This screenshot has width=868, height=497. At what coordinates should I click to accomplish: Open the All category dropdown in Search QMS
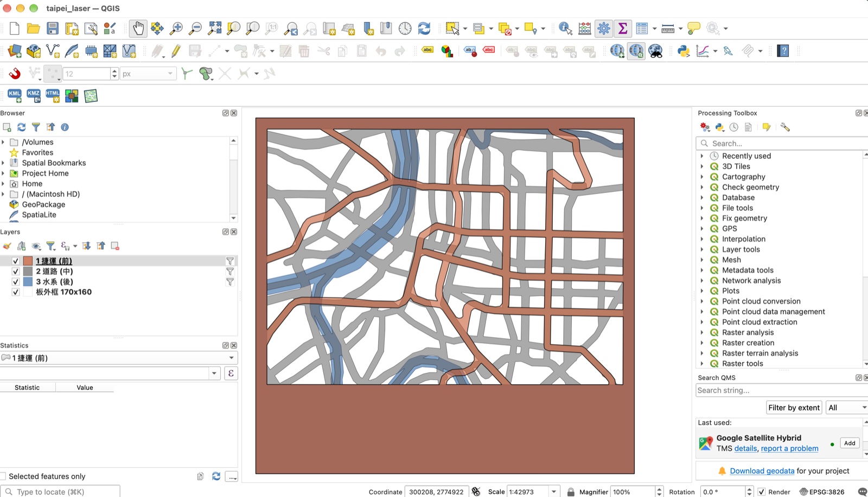pyautogui.click(x=846, y=408)
